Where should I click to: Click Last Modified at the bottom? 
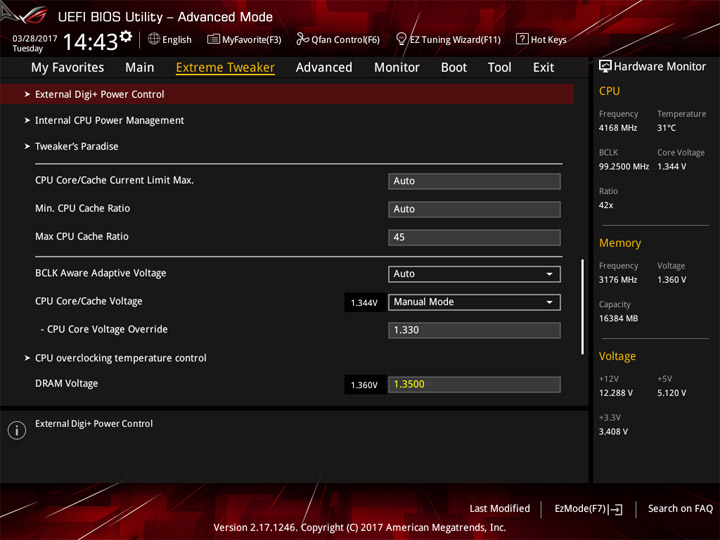[x=500, y=509]
